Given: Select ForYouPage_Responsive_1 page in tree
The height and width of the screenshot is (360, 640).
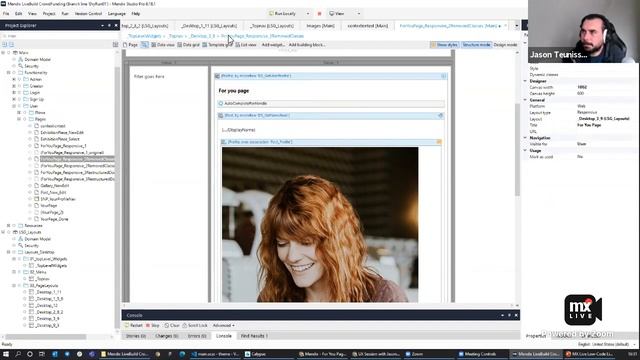Looking at the screenshot, I should [63, 146].
